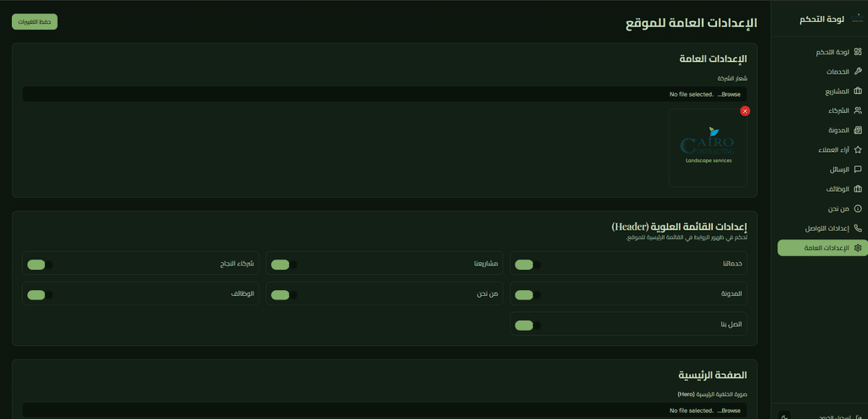Go to the الوظائف sidebar item
The width and height of the screenshot is (868, 419).
822,189
